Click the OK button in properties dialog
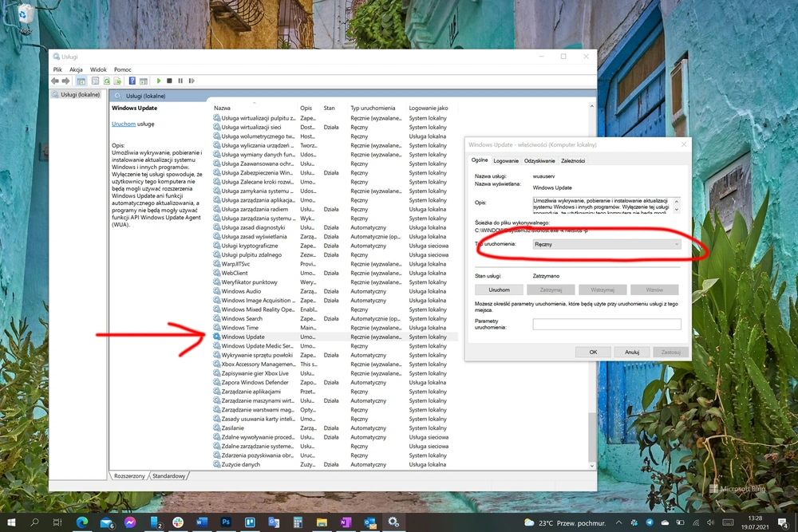The width and height of the screenshot is (798, 532). click(x=594, y=352)
